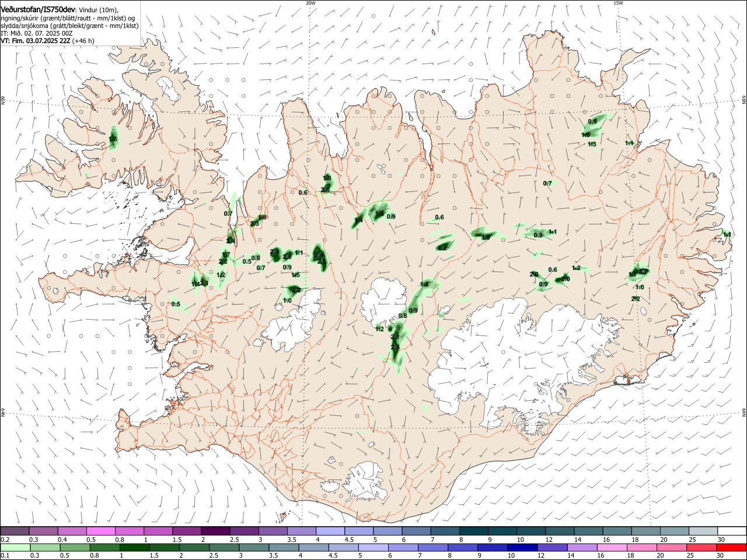Click the '1.6' rain value in the Westfjords
The height and width of the screenshot is (560, 747).
[x=113, y=139]
